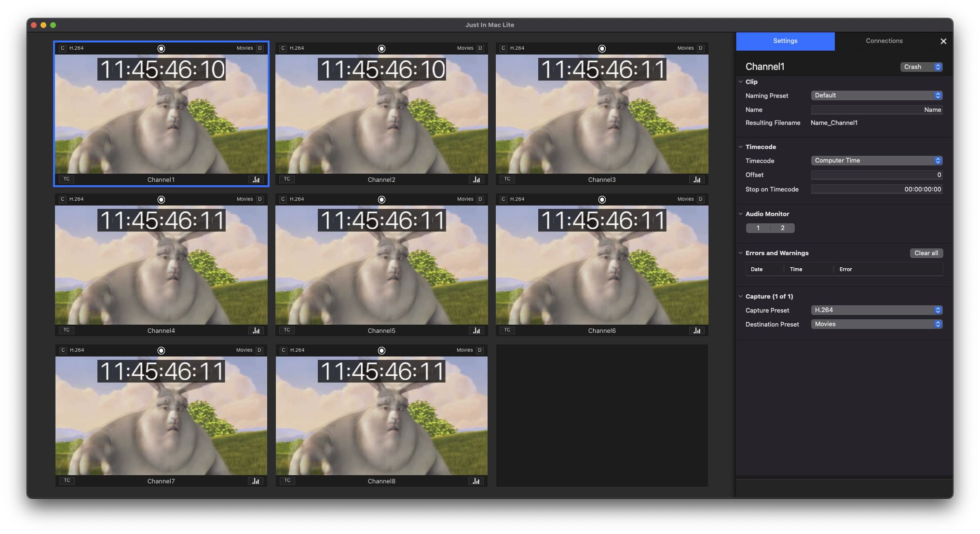
Task: Start recording on Channel4
Action: [x=162, y=200]
